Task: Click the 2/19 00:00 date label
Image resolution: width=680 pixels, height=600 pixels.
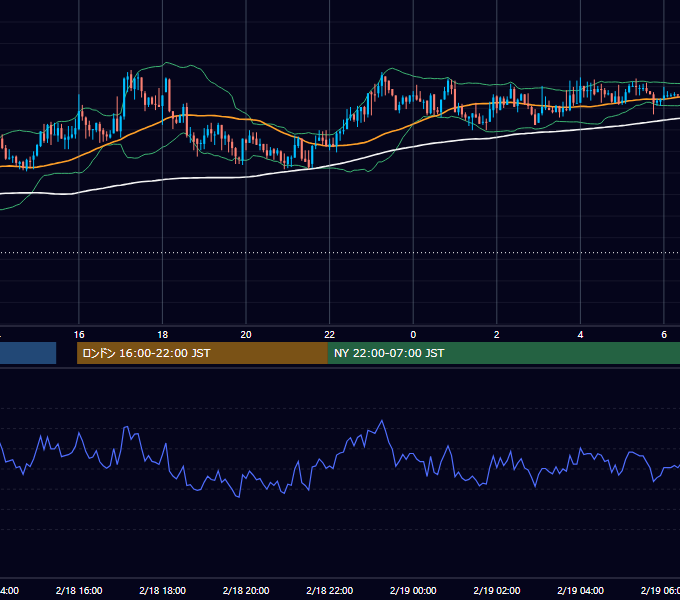Action: (413, 590)
